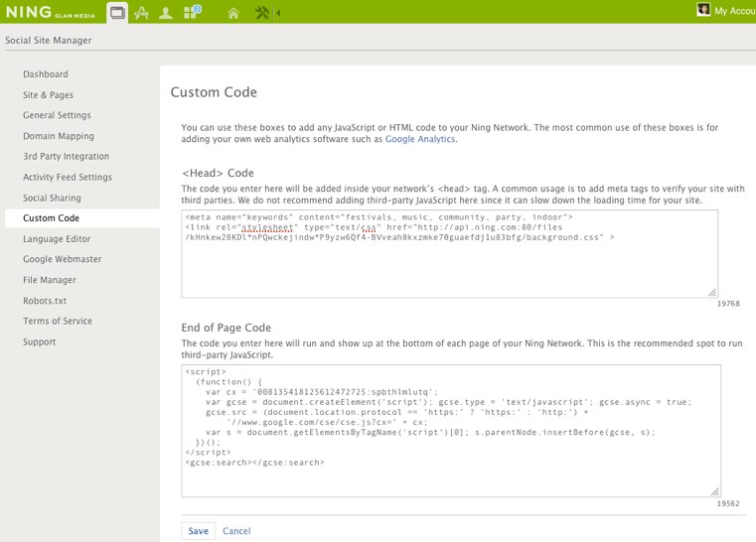Open 3rd Party Integration page
The width and height of the screenshot is (756, 542).
66,156
